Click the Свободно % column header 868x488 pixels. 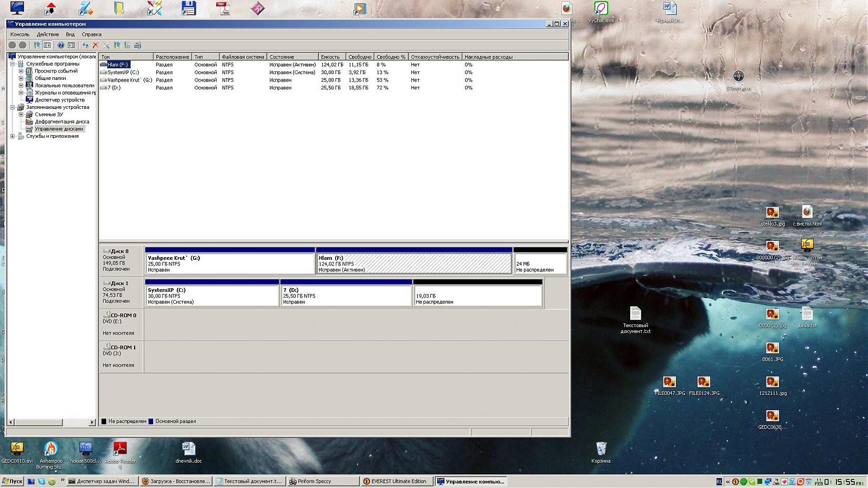pyautogui.click(x=390, y=57)
